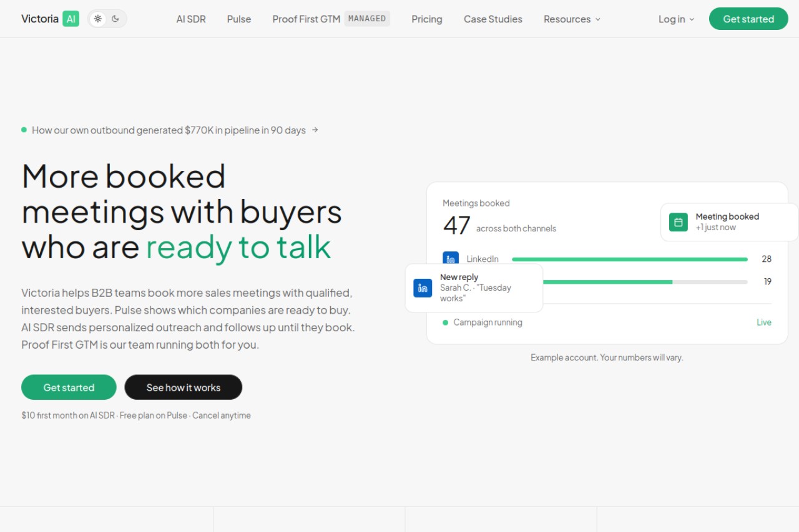Image resolution: width=799 pixels, height=532 pixels.
Task: Open the $770K pipeline announcement link
Action: (169, 130)
